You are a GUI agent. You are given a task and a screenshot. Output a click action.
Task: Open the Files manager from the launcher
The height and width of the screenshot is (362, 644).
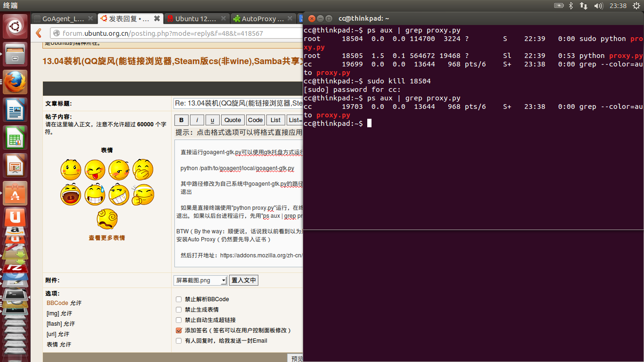coord(16,54)
